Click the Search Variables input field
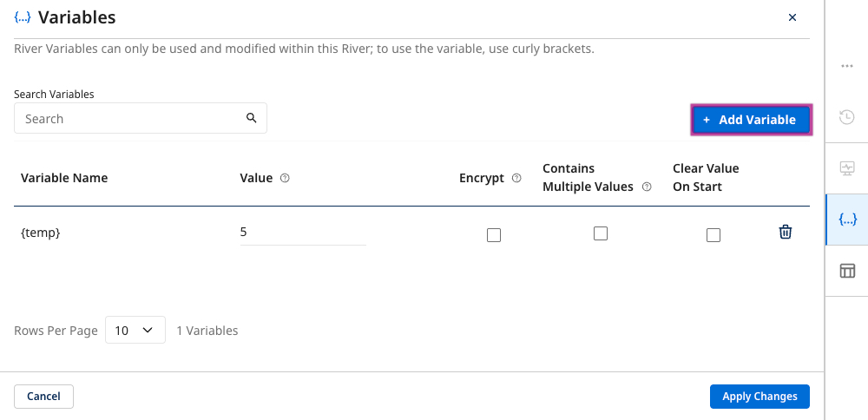 (x=130, y=119)
